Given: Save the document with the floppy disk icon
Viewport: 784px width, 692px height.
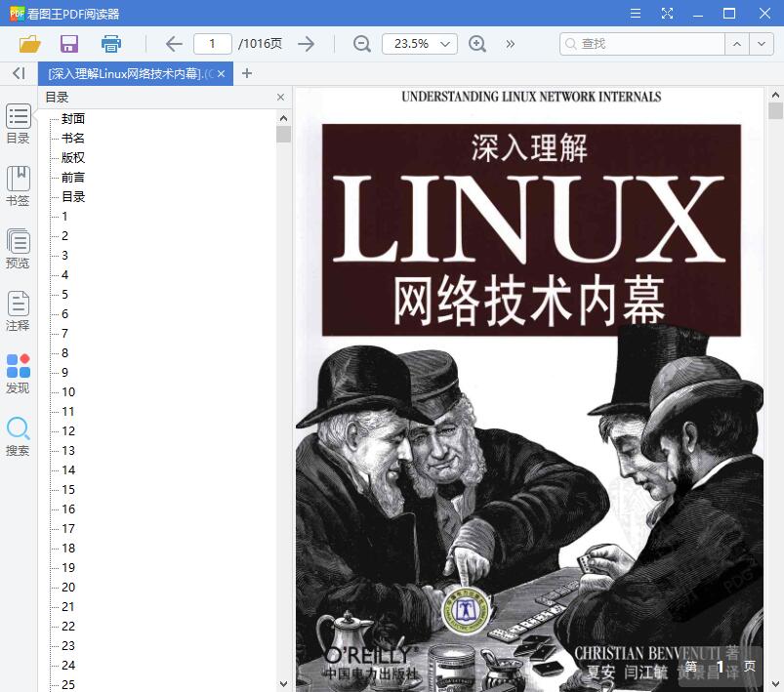Looking at the screenshot, I should (69, 44).
